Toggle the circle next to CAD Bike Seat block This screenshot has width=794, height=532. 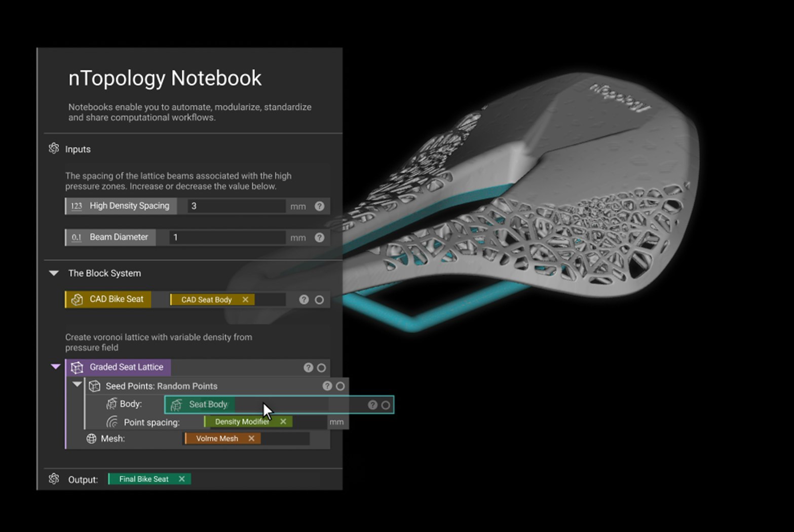(319, 299)
